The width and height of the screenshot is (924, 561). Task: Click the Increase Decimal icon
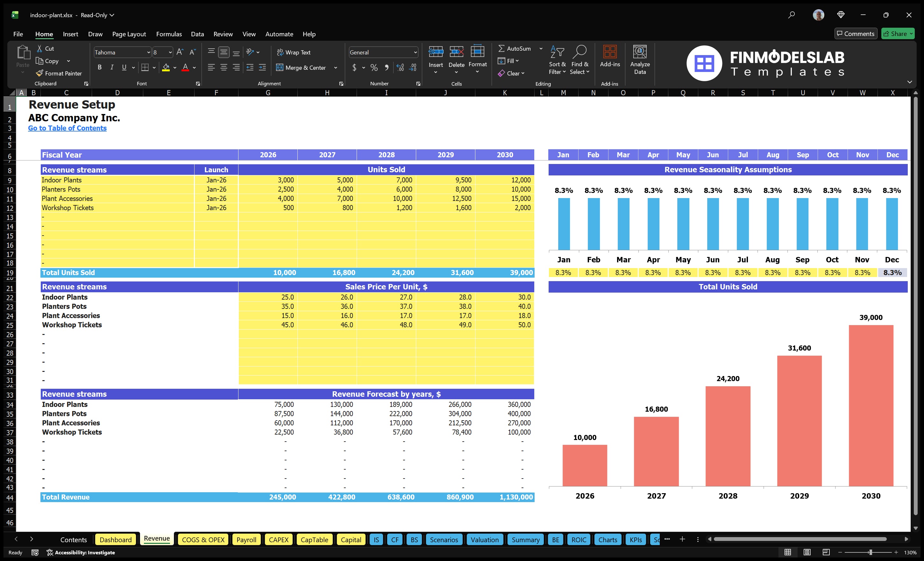click(x=400, y=68)
